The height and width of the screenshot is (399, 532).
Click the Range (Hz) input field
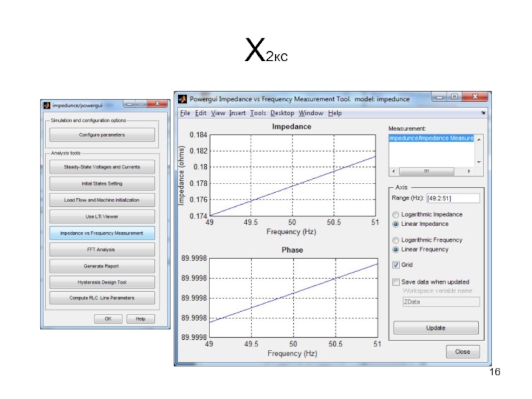pos(453,198)
